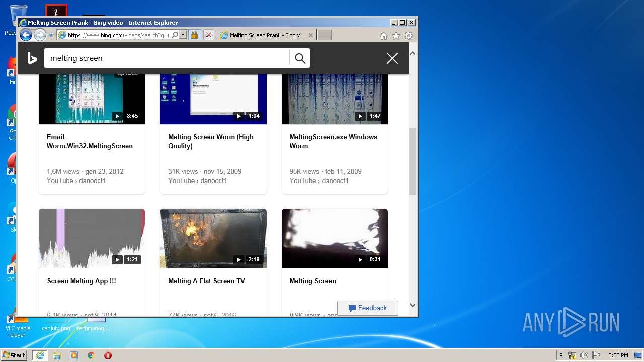Click the Feedback button
The image size is (644, 362).
coord(368,308)
